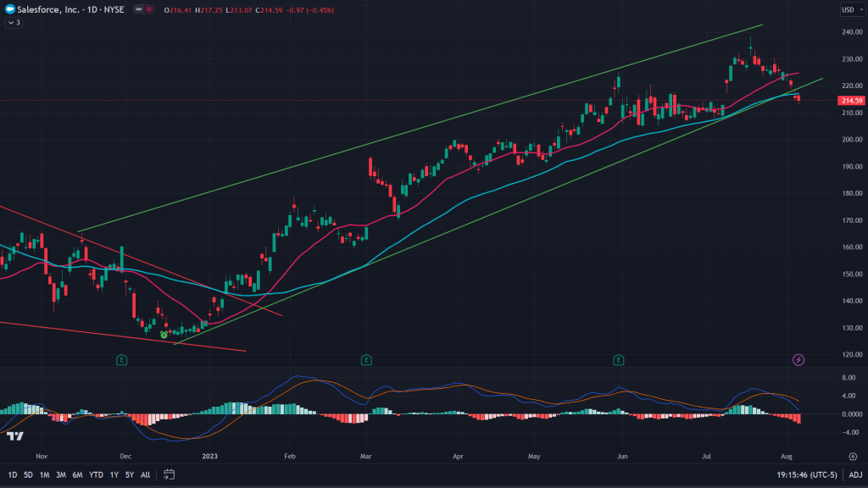Expand the collapsed indicators legend showing 3
Image resolution: width=868 pixels, height=488 pixels.
click(13, 23)
